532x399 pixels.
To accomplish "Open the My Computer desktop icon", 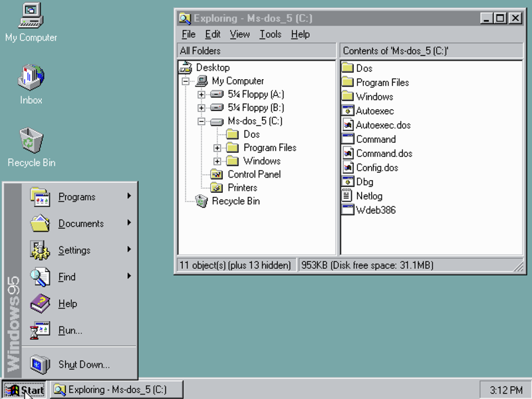I will 30,20.
